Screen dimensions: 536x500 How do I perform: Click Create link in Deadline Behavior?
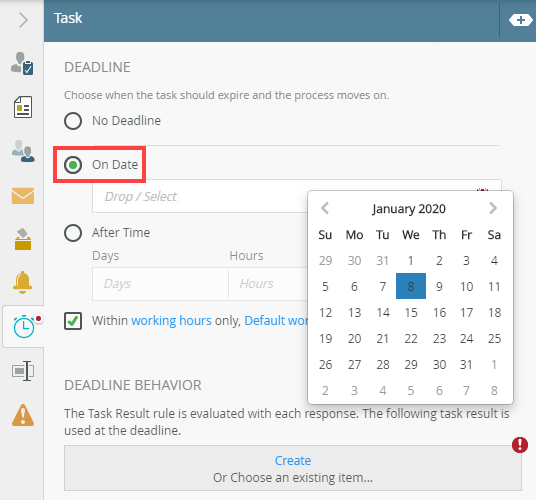[x=293, y=460]
